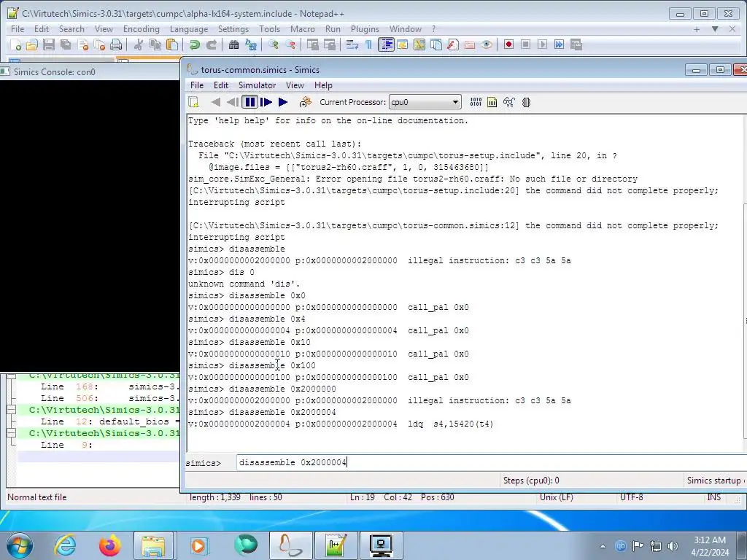Click the Save Recorded Macro icon
This screenshot has width=747, height=560.
[x=576, y=44]
